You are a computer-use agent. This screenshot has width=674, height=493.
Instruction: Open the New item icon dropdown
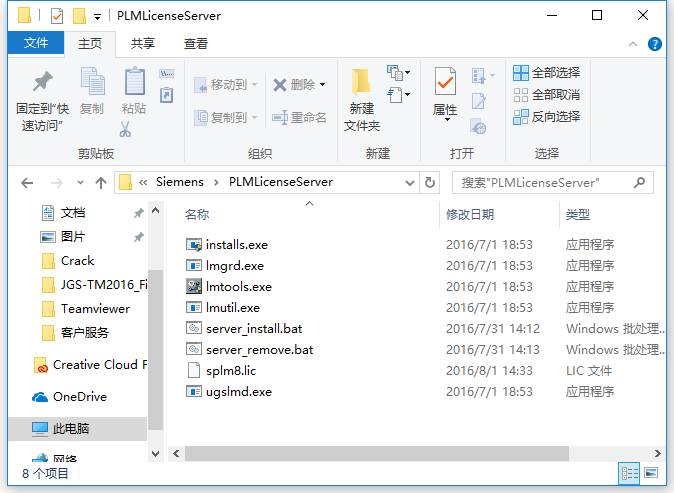[398, 73]
